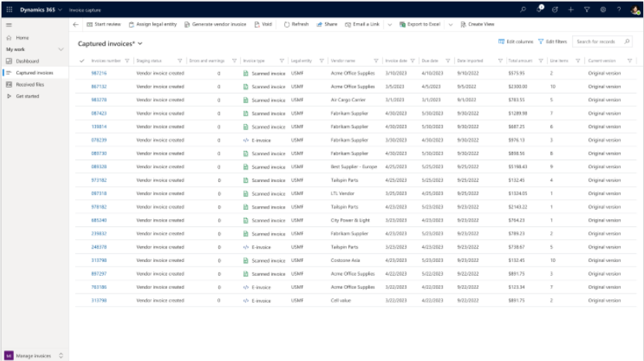This screenshot has height=361, width=644.
Task: Open the Vendor name column filter
Action: click(376, 61)
